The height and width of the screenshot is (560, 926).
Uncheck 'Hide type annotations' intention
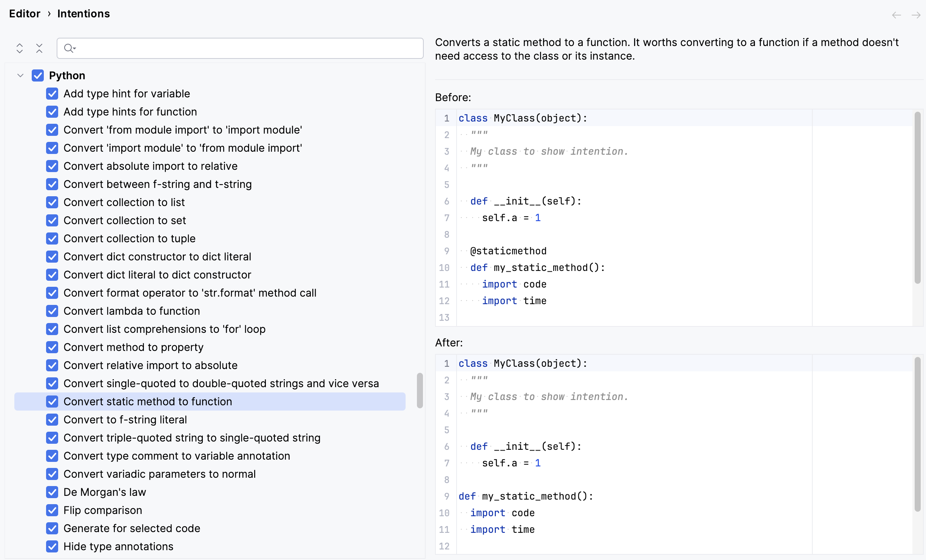click(x=52, y=546)
